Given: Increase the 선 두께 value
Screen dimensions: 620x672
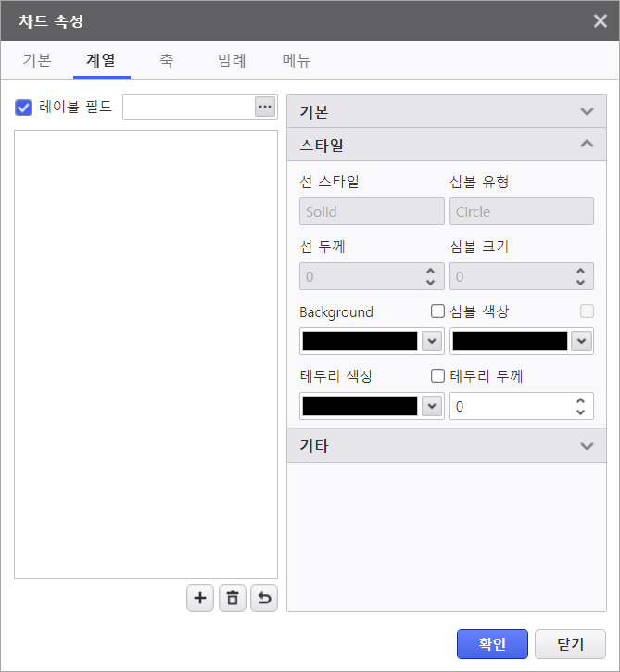Looking at the screenshot, I should coord(431,271).
